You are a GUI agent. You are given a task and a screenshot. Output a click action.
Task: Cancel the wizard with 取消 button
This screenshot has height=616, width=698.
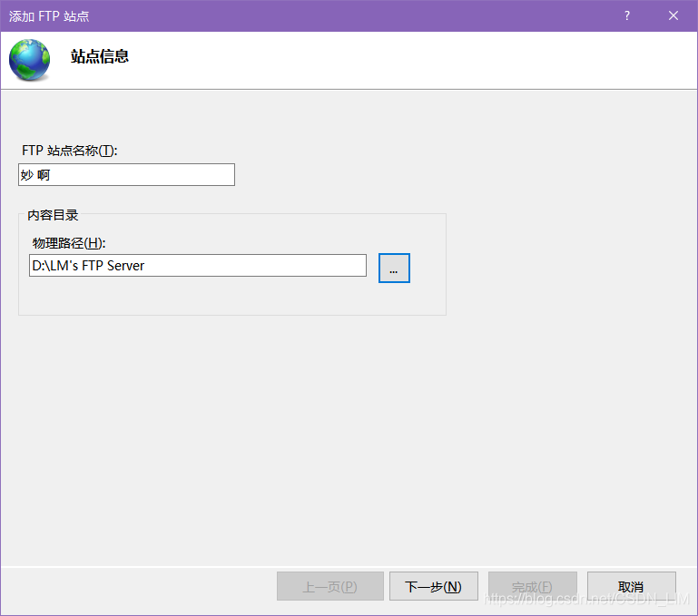631,586
